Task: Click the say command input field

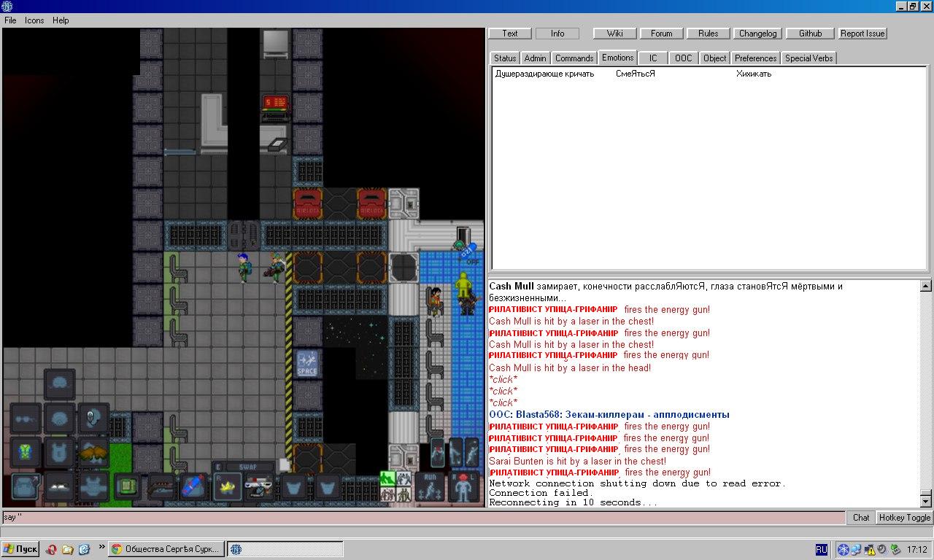Action: click(x=423, y=518)
